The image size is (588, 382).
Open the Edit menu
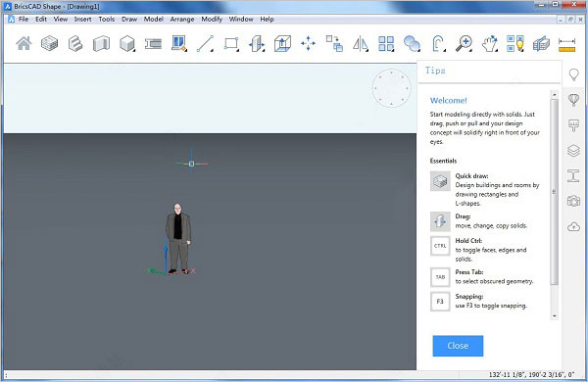tap(41, 20)
